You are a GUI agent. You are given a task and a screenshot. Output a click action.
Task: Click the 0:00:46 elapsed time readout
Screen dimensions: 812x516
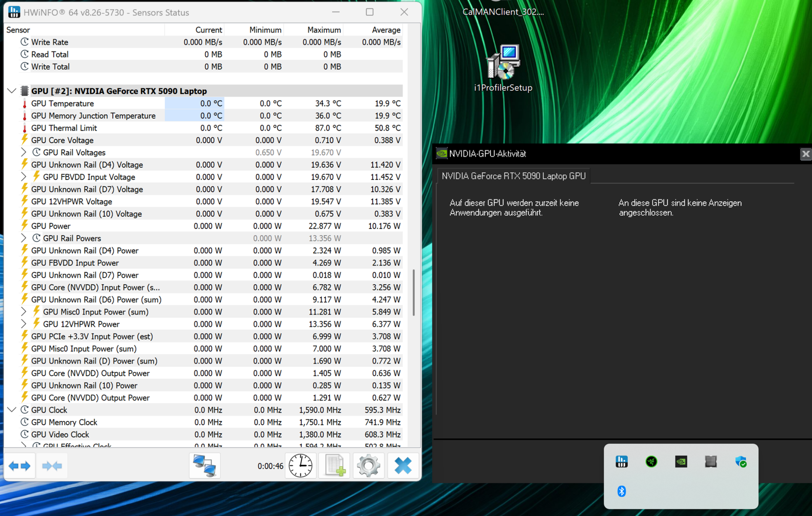click(x=270, y=466)
